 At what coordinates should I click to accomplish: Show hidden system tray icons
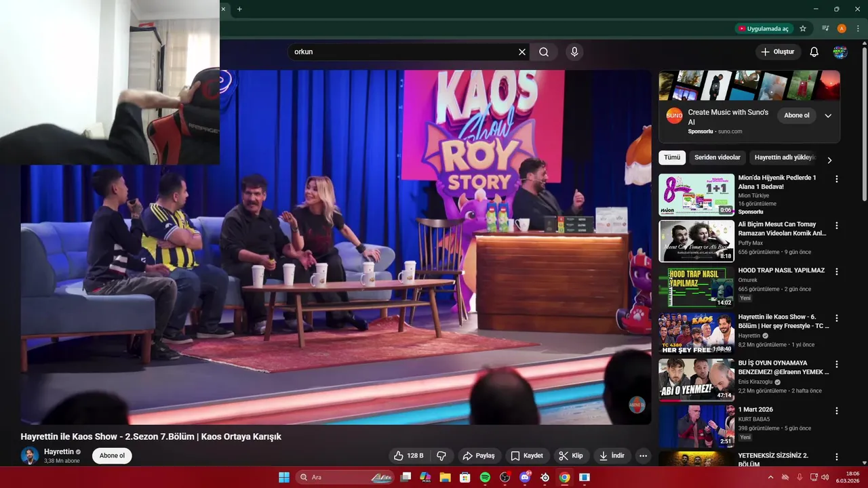(770, 477)
